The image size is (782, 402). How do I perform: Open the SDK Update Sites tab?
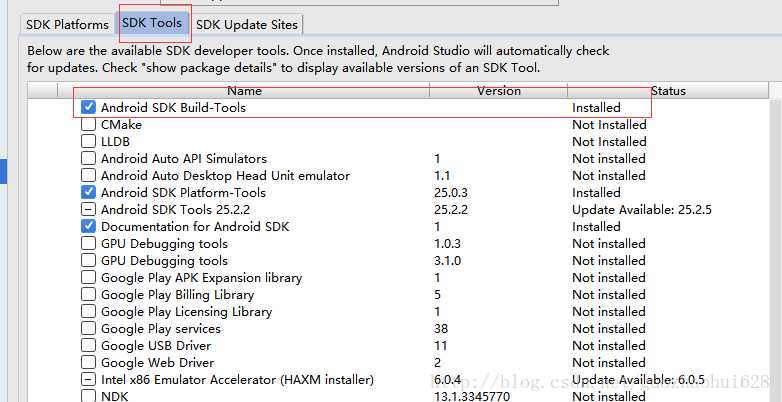pyautogui.click(x=247, y=24)
